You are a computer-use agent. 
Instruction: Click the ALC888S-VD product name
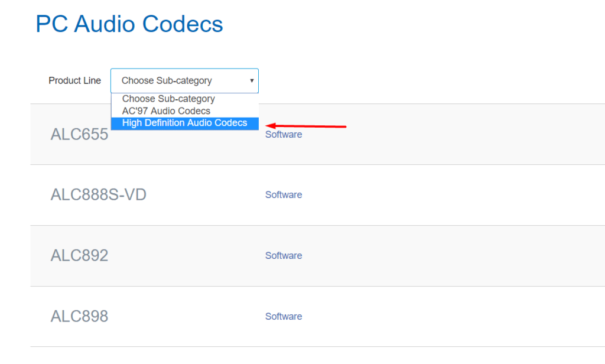point(99,194)
